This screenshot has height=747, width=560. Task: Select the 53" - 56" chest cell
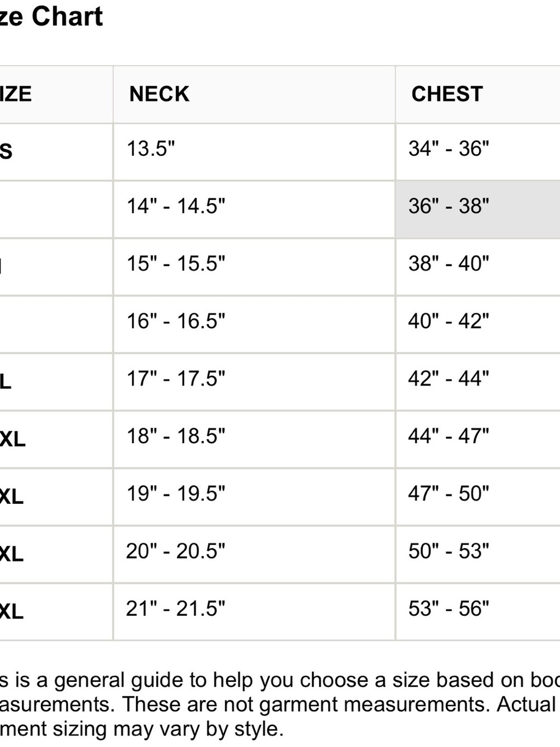pos(478,612)
